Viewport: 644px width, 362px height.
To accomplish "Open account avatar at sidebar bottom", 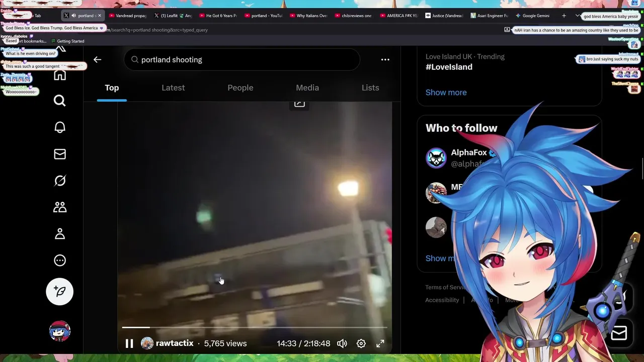I will (x=60, y=331).
